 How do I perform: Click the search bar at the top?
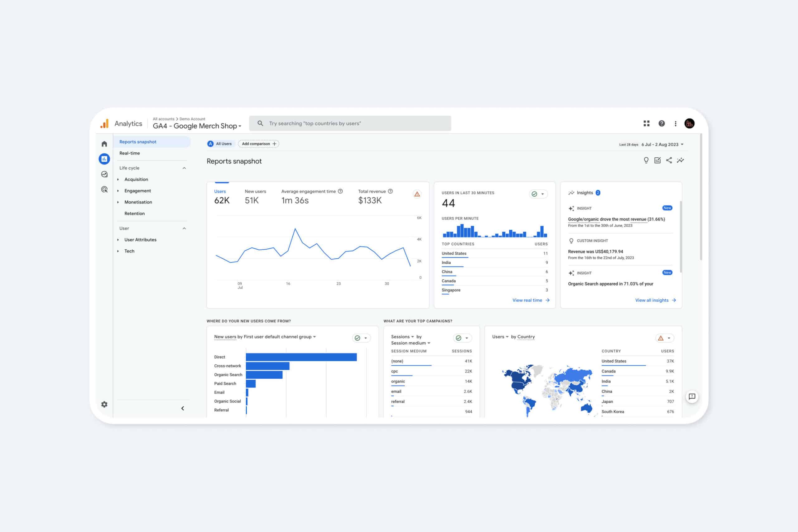coord(349,123)
